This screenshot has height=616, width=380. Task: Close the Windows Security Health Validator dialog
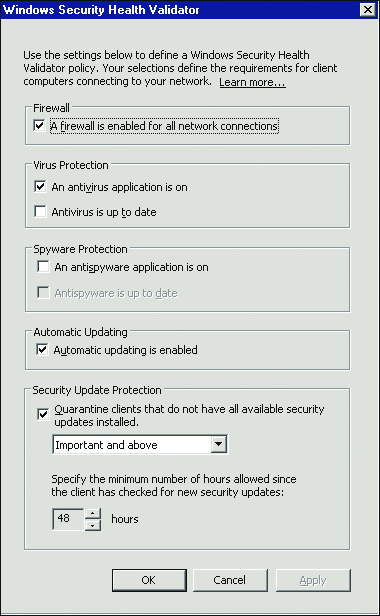[367, 9]
